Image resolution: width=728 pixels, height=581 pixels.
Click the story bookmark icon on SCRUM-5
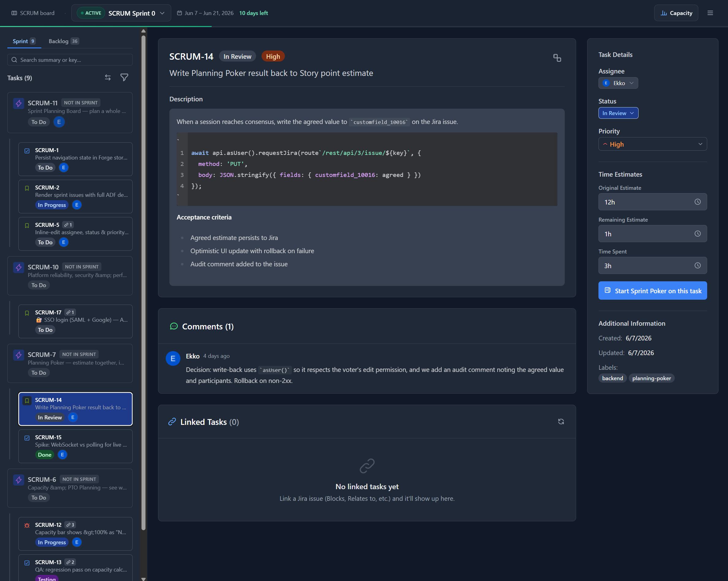(x=27, y=225)
